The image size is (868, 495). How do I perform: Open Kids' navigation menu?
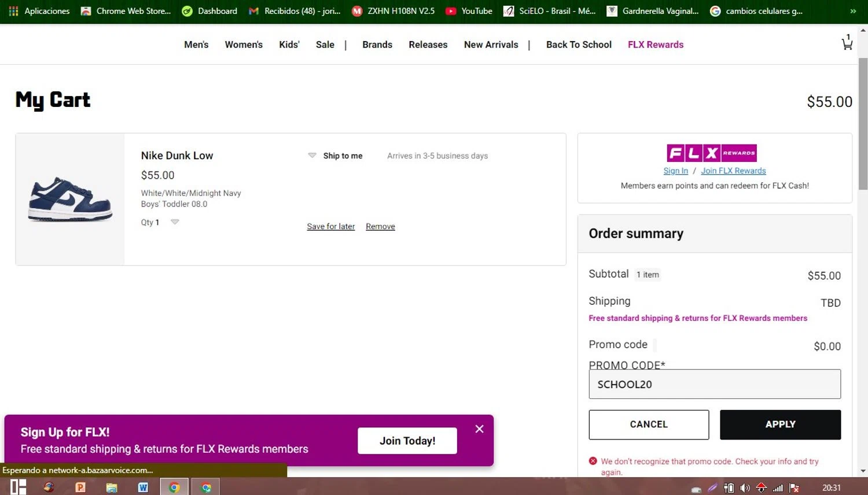289,45
